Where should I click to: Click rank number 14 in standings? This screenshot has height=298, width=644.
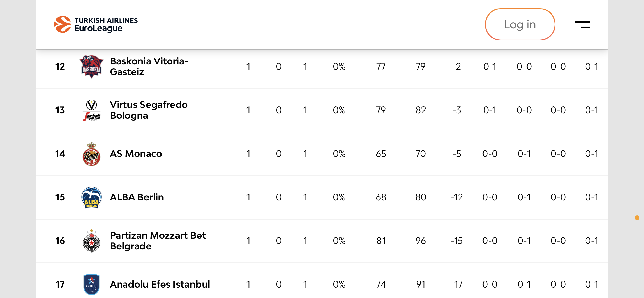click(x=60, y=154)
